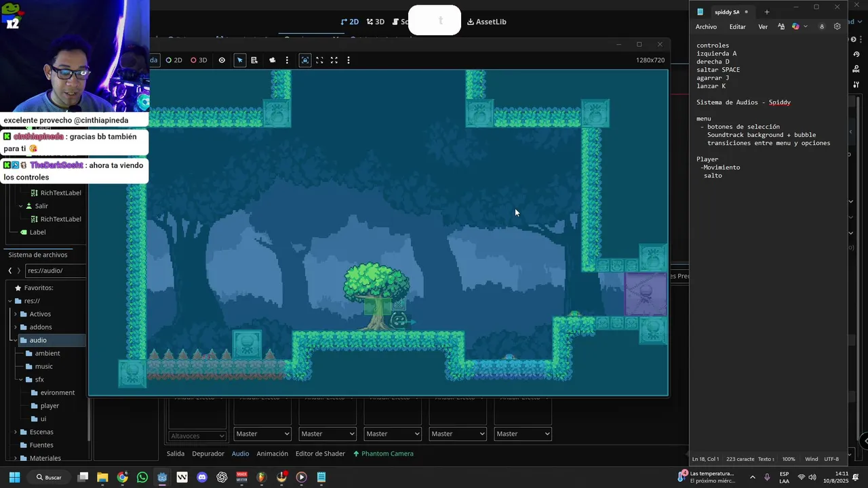Open the ui audio folder
This screenshot has width=868, height=488.
tap(43, 419)
